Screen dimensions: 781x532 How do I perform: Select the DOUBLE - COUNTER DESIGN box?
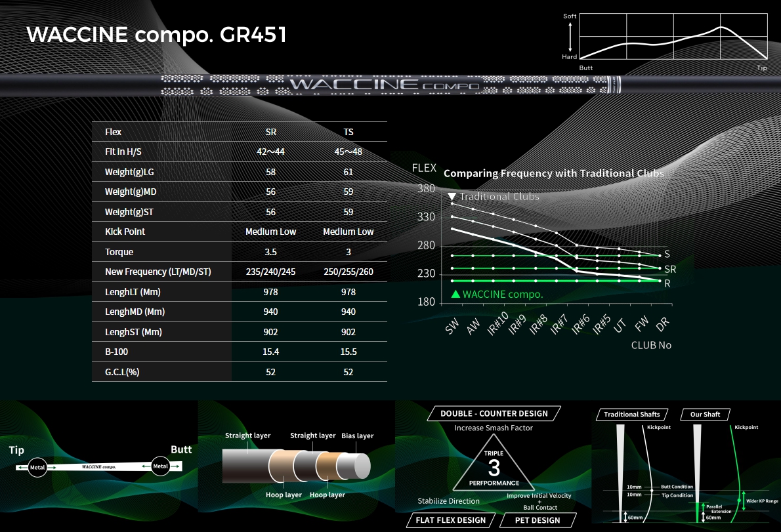pyautogui.click(x=494, y=413)
